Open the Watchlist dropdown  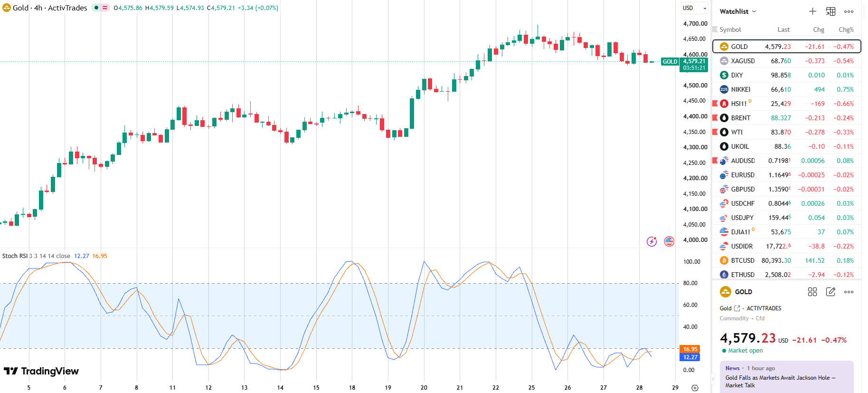point(738,11)
